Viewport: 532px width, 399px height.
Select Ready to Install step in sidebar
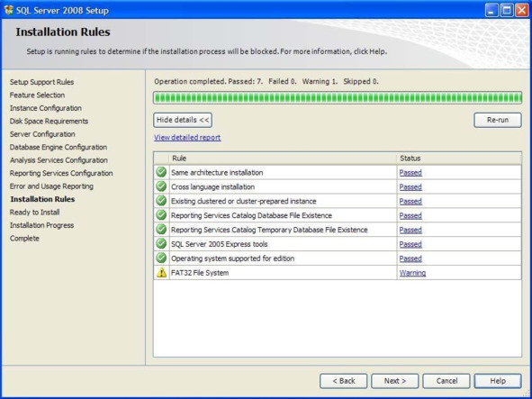pos(34,213)
